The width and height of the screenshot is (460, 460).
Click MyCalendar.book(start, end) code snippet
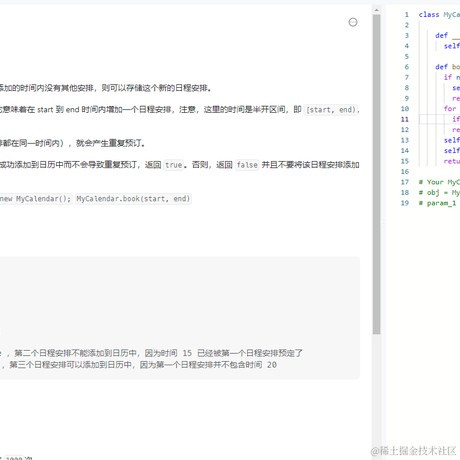(x=133, y=199)
